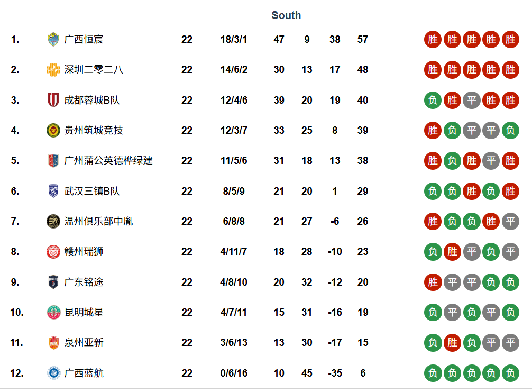
Task: Click the last grey 平 badge for 温州俱乐部中胤
Action: [510, 221]
